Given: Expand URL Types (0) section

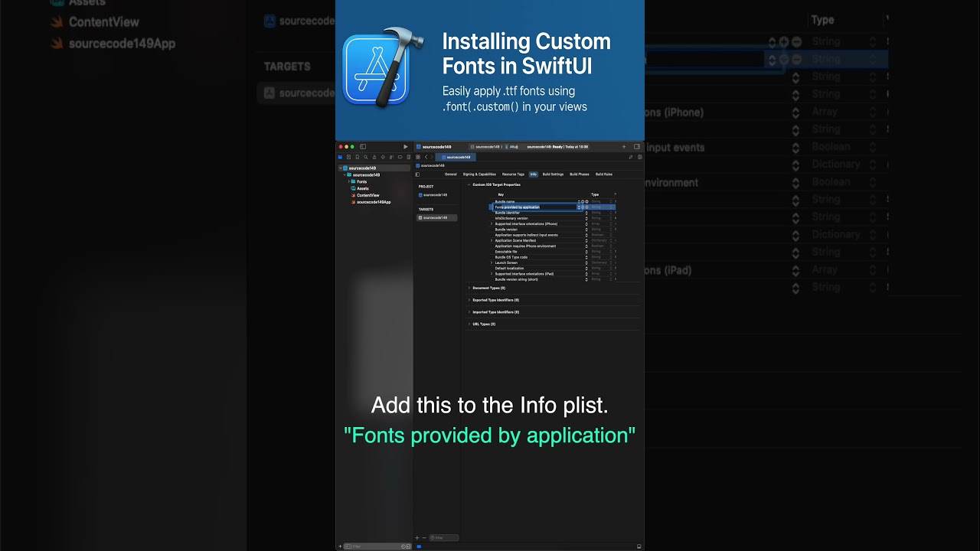Looking at the screenshot, I should pos(469,324).
